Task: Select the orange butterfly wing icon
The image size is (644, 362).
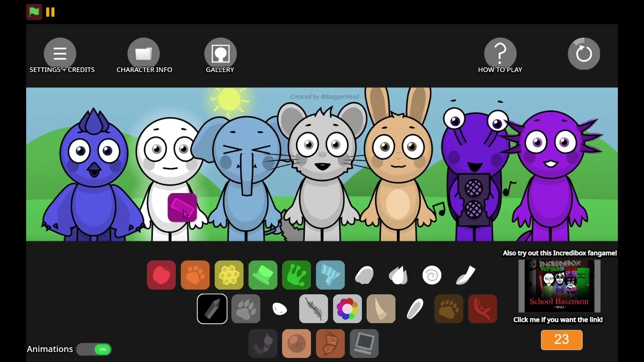Action: (x=331, y=343)
